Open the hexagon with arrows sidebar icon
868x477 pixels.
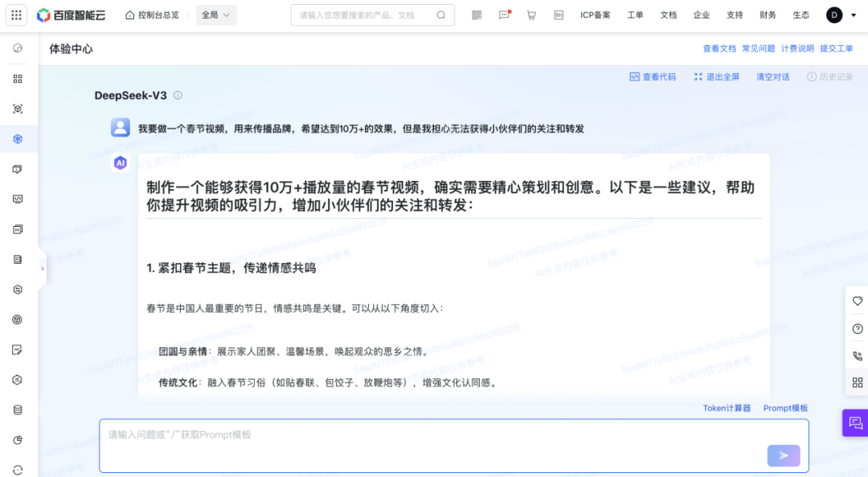pos(18,290)
